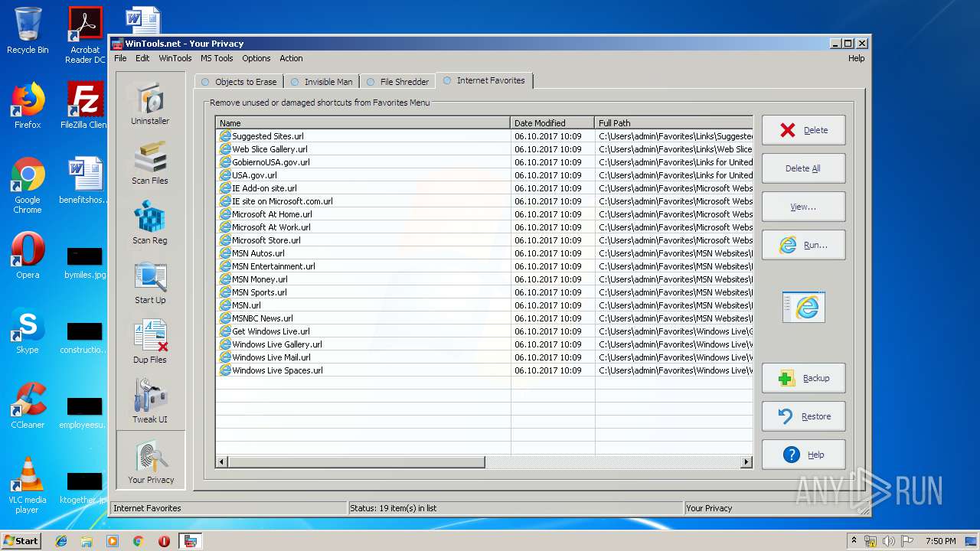Launch Skype from the desktop
980x551 pixels.
pyautogui.click(x=28, y=331)
